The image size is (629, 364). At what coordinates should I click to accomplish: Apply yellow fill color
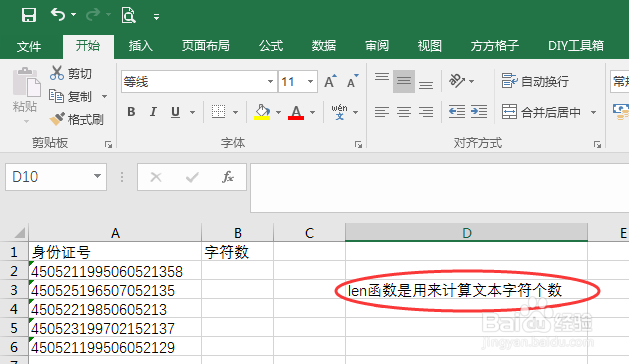[x=262, y=112]
